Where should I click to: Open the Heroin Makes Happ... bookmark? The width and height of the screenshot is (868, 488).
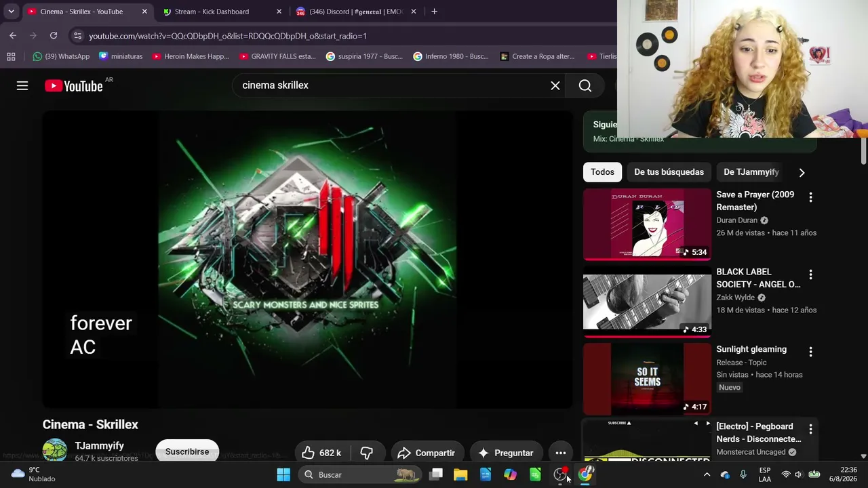(191, 56)
